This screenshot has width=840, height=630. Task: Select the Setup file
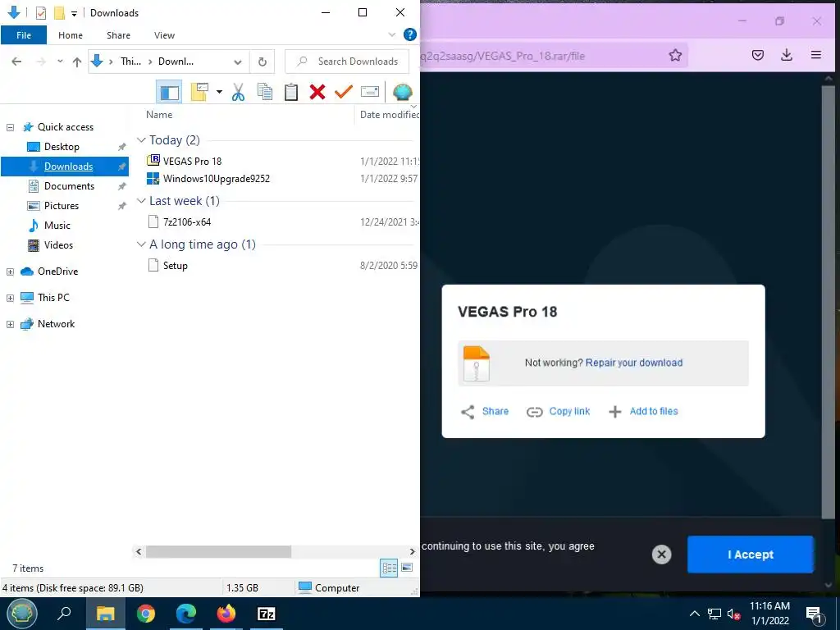pyautogui.click(x=175, y=266)
